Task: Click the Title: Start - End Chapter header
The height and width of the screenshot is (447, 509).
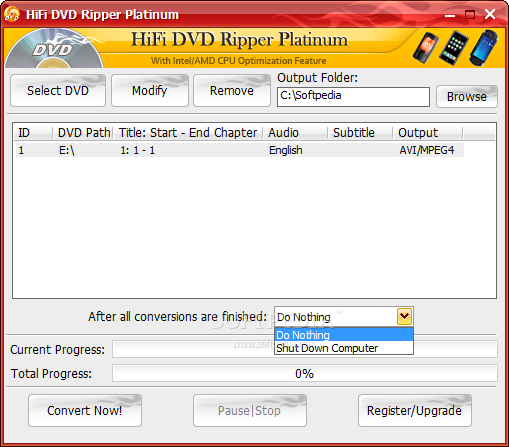Action: tap(188, 133)
